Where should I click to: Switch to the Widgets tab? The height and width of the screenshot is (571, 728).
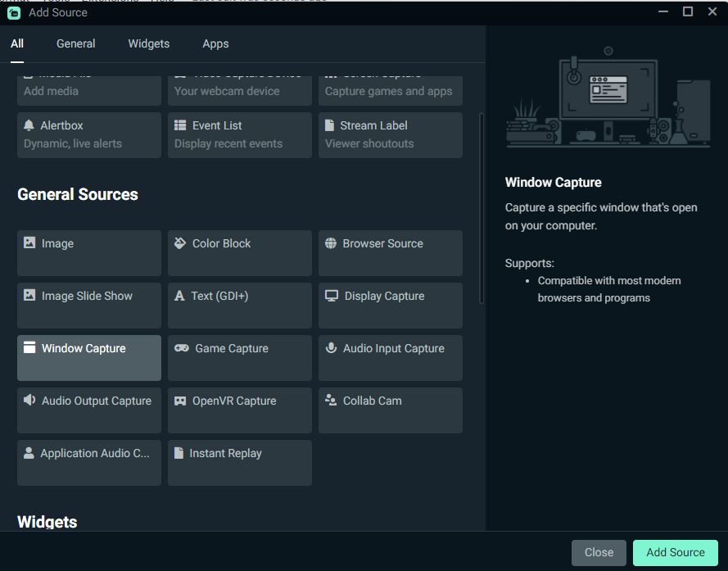coord(148,43)
